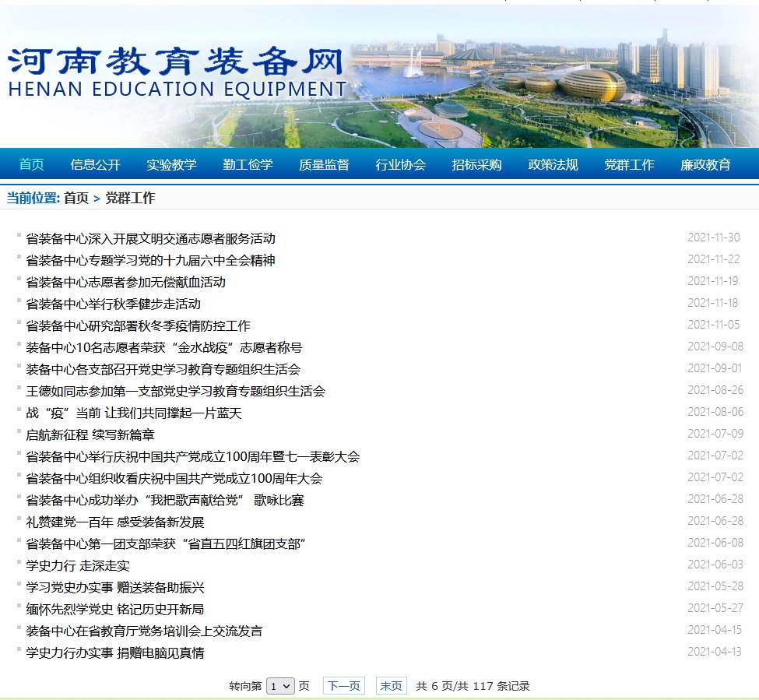
Task: Open article 省装备中心志愿者参加无偿献血活动
Action: (x=126, y=282)
